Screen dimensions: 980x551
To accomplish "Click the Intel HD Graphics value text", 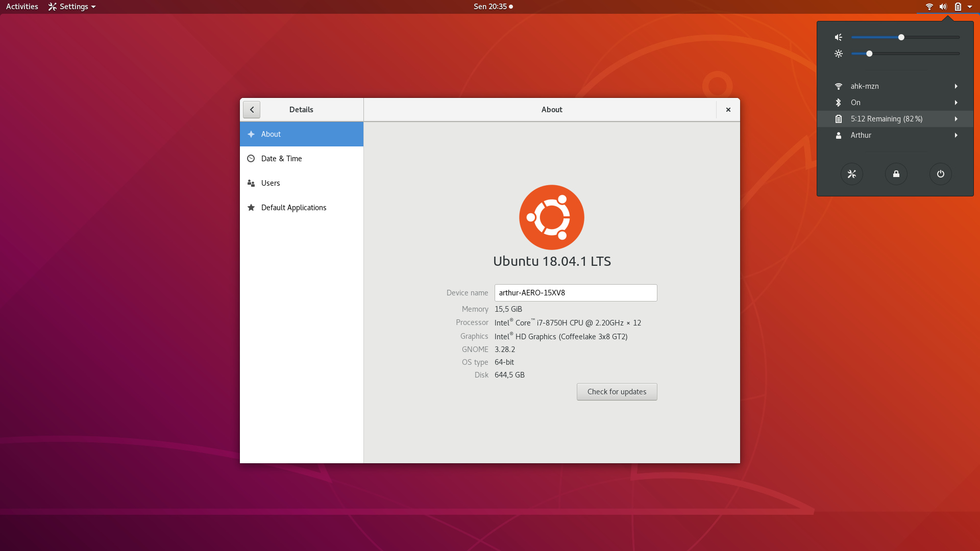I will pos(561,337).
